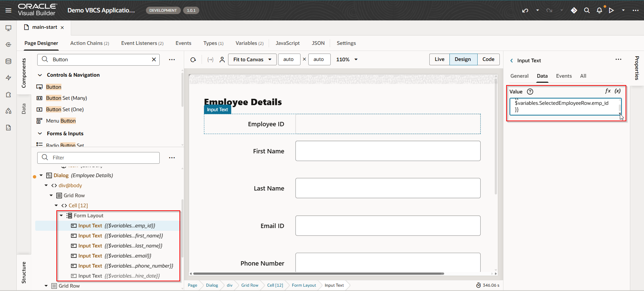Click the Preview play icon
Screen dimensions: 644x291
point(611,10)
